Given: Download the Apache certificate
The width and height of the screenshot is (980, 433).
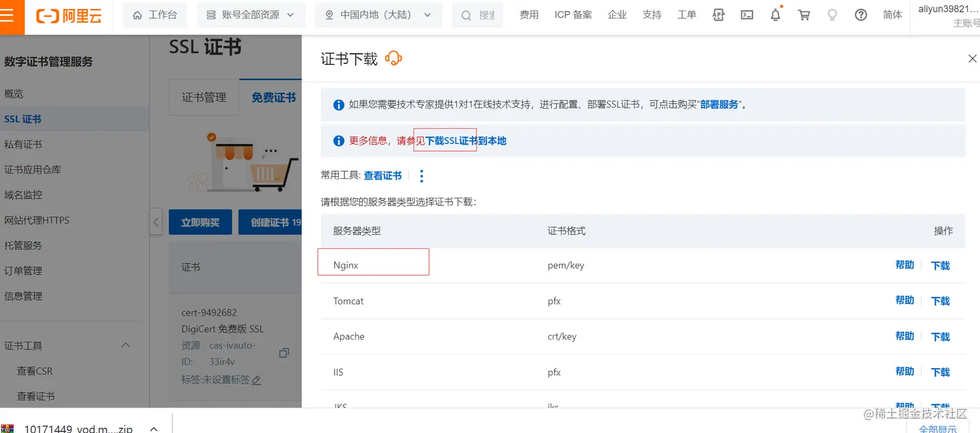Looking at the screenshot, I should (940, 336).
